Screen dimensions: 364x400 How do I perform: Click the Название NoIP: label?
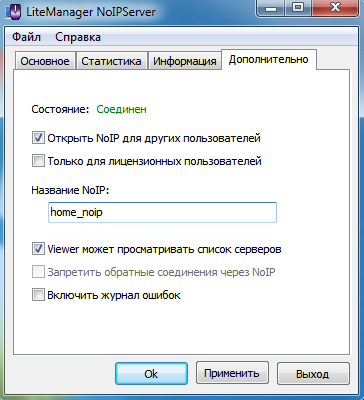pos(71,190)
